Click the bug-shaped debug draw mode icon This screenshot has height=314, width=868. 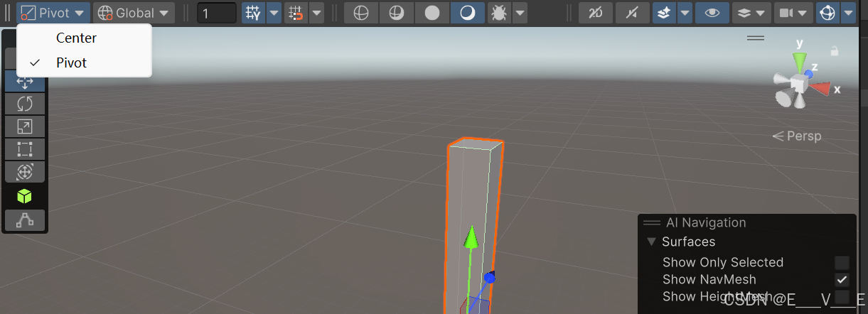500,13
